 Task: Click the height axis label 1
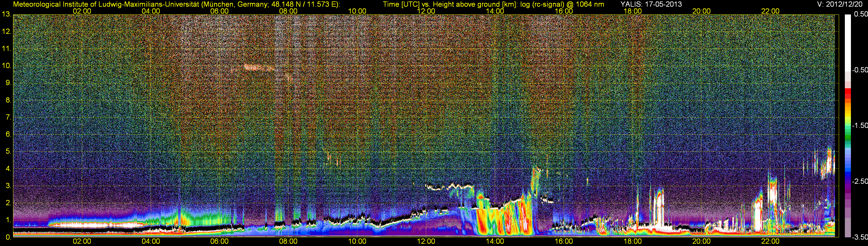[8, 220]
